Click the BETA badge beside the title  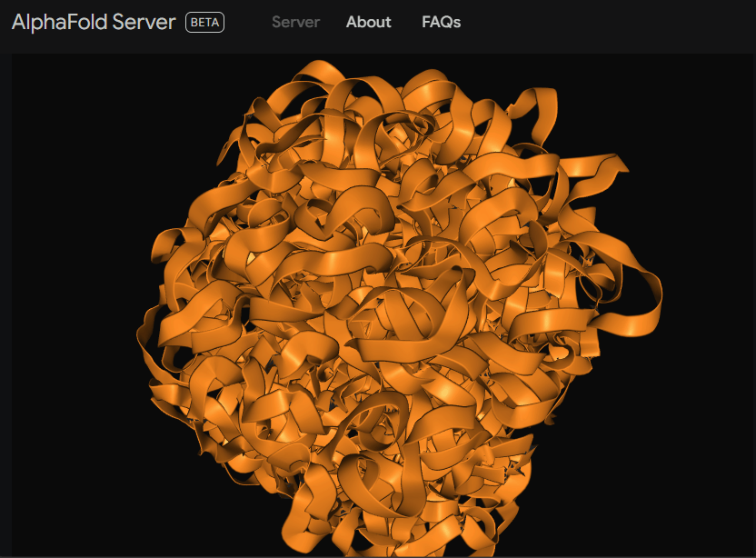pyautogui.click(x=204, y=22)
